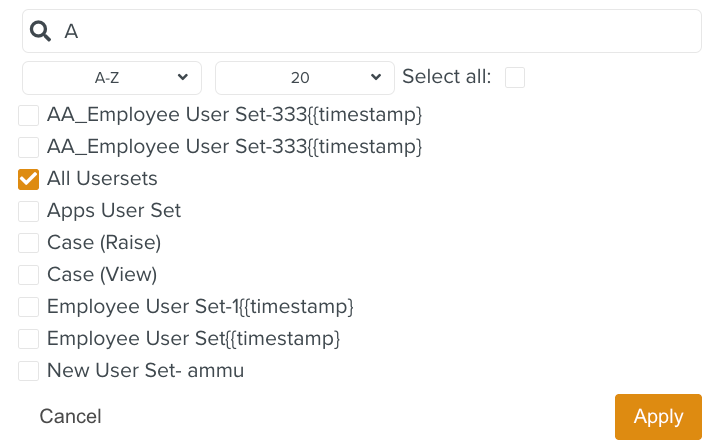716x446 pixels.
Task: Enable the Apps User Set checkbox
Action: (29, 211)
